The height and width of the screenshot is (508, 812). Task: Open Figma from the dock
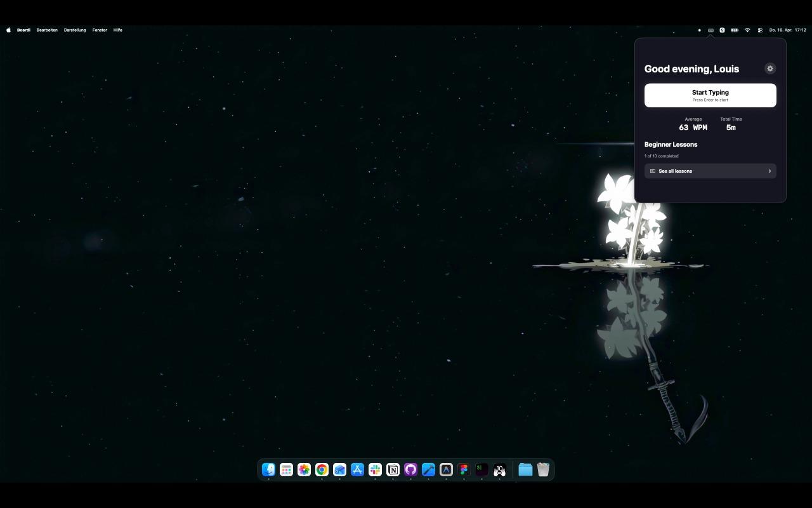tap(464, 469)
